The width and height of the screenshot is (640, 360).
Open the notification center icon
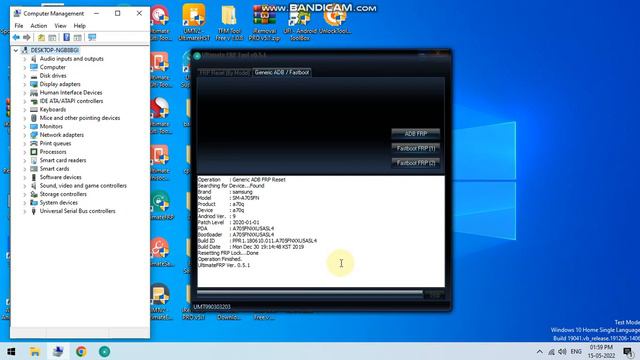(x=629, y=351)
